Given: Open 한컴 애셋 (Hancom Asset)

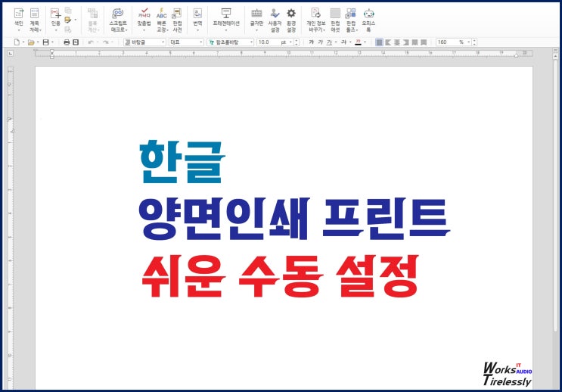Looking at the screenshot, I should 335,20.
